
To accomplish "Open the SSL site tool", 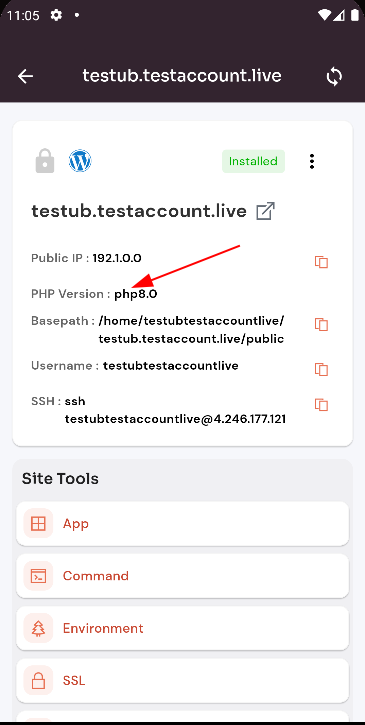I will point(182,681).
